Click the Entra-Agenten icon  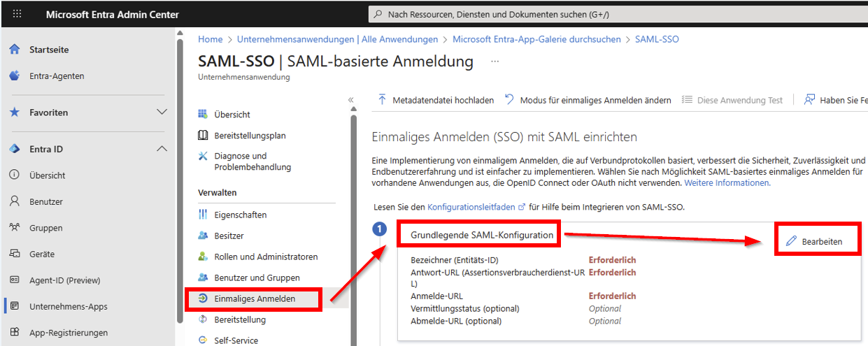tap(14, 75)
